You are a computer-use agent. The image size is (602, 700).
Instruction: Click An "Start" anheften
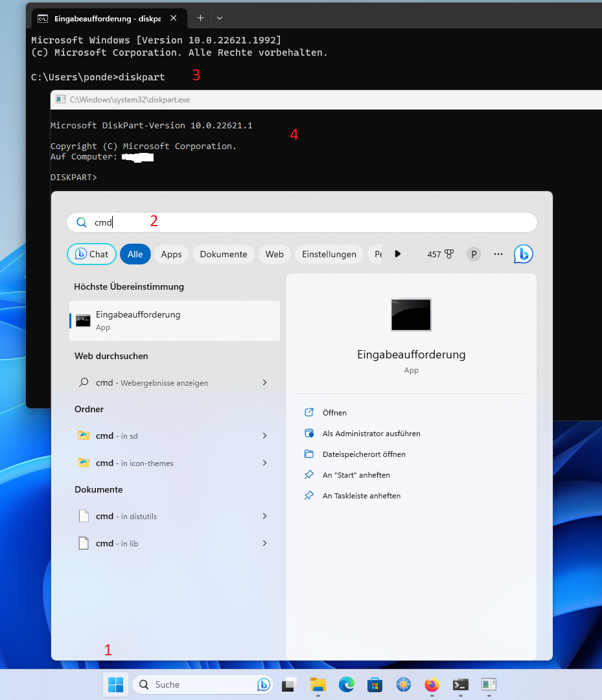[x=356, y=475]
